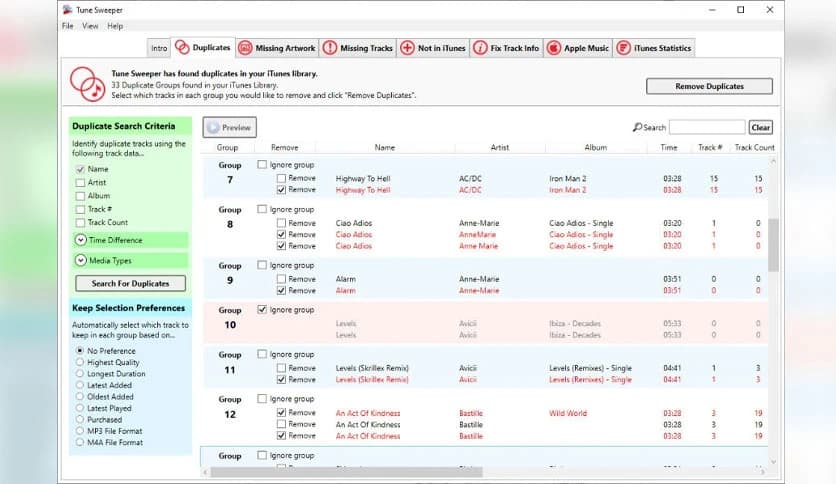Viewport: 836px width, 484px height.
Task: Expand the Media Types section
Action: tap(80, 261)
